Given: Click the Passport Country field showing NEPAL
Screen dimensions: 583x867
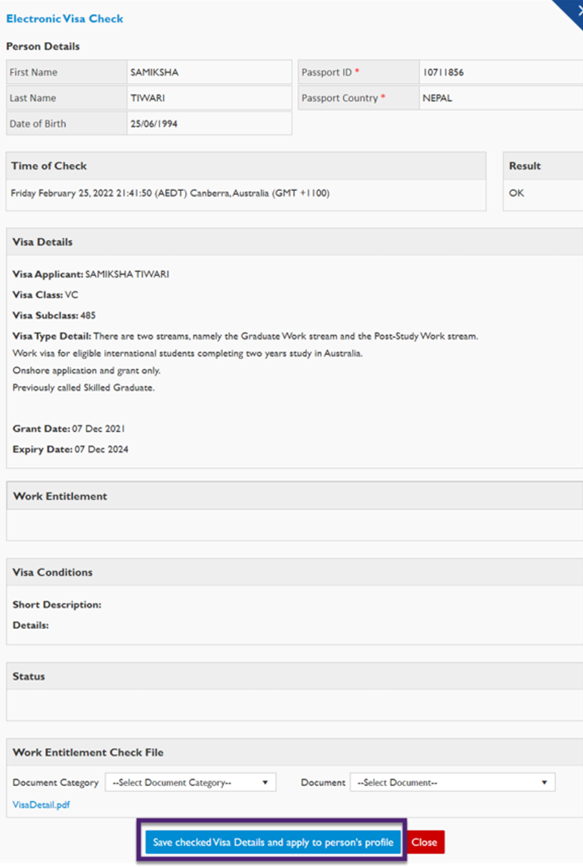Looking at the screenshot, I should coord(501,98).
